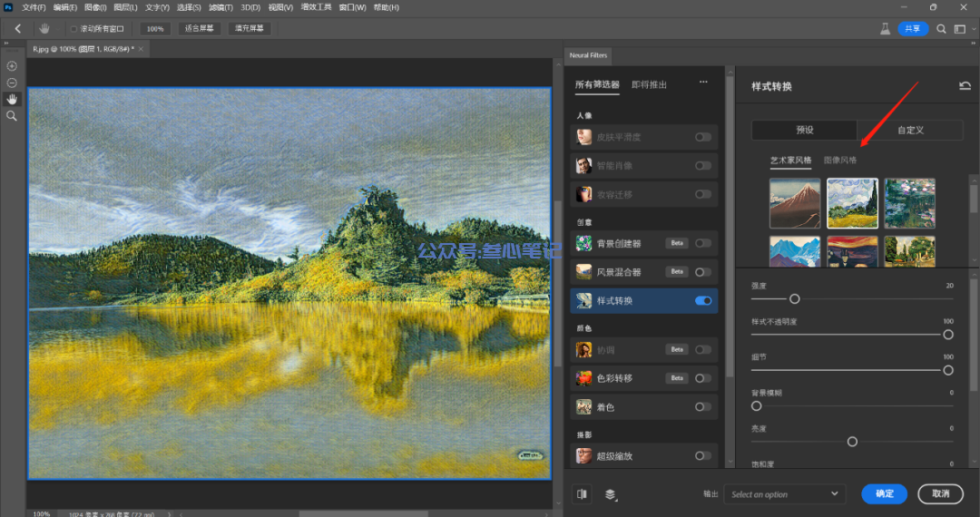This screenshot has height=517, width=980.
Task: Toggle the 妆容迁移 filter switch
Action: 703,194
